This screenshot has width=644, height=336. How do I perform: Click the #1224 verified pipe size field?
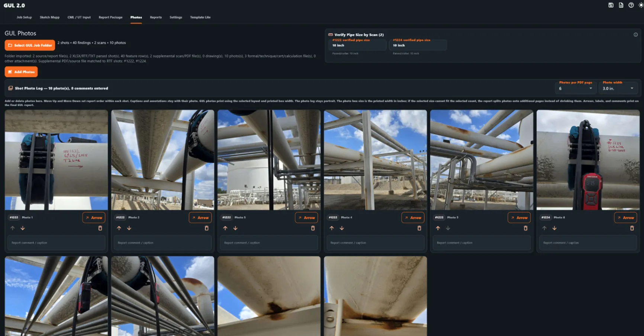coord(418,45)
